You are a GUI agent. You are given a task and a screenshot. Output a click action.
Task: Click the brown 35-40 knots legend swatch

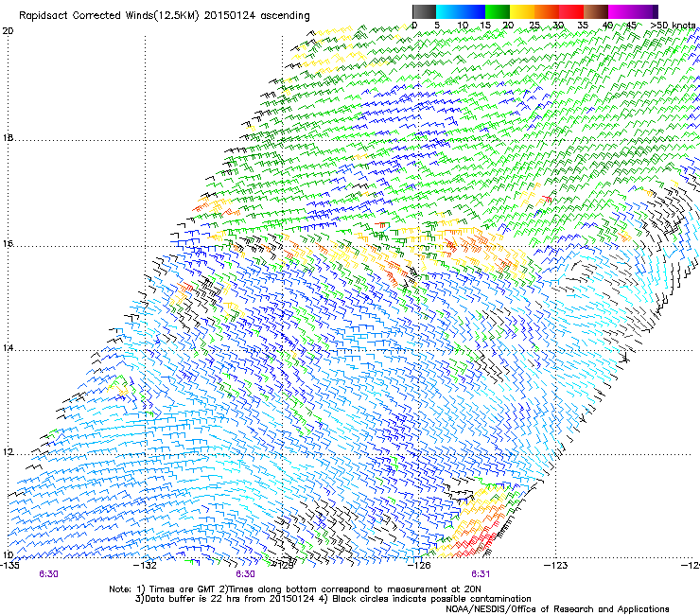click(596, 11)
